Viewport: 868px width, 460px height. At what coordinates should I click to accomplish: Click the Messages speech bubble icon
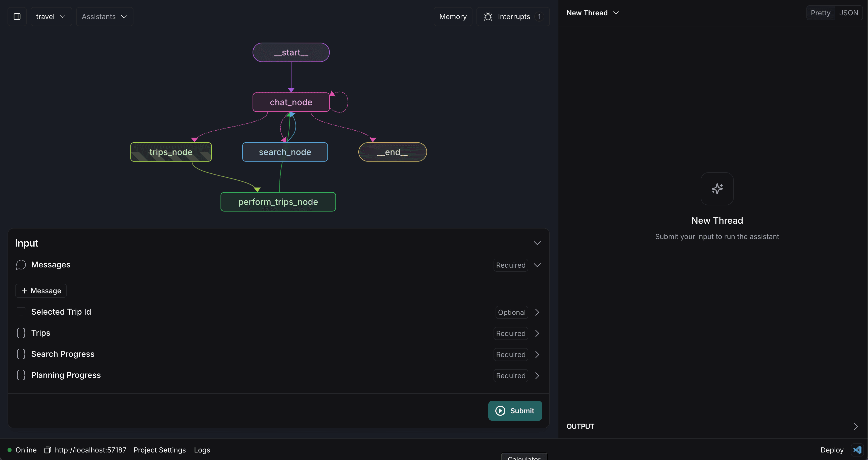point(21,265)
